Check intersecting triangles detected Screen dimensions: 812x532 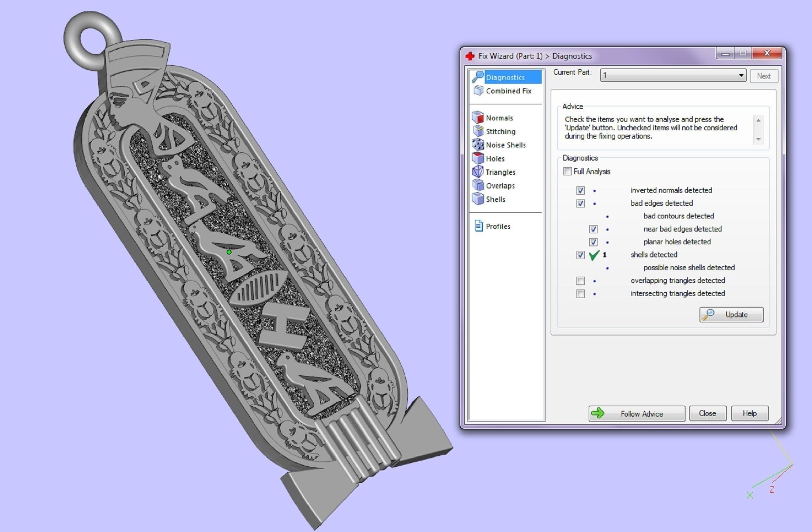pyautogui.click(x=581, y=294)
